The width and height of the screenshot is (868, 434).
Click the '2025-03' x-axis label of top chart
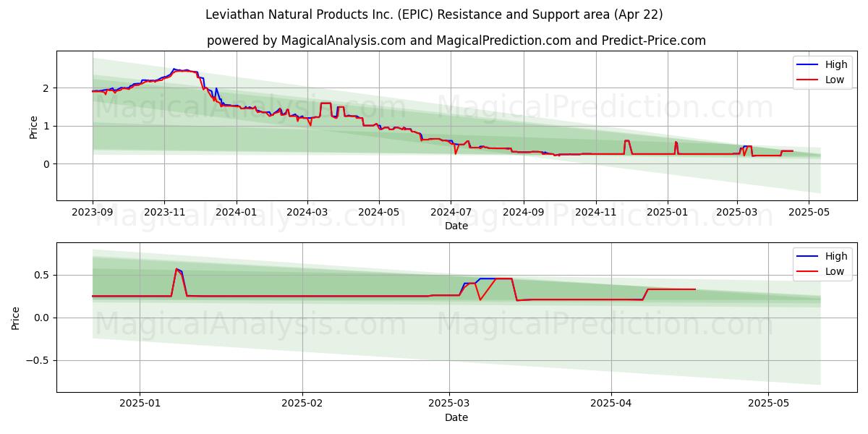pyautogui.click(x=737, y=213)
